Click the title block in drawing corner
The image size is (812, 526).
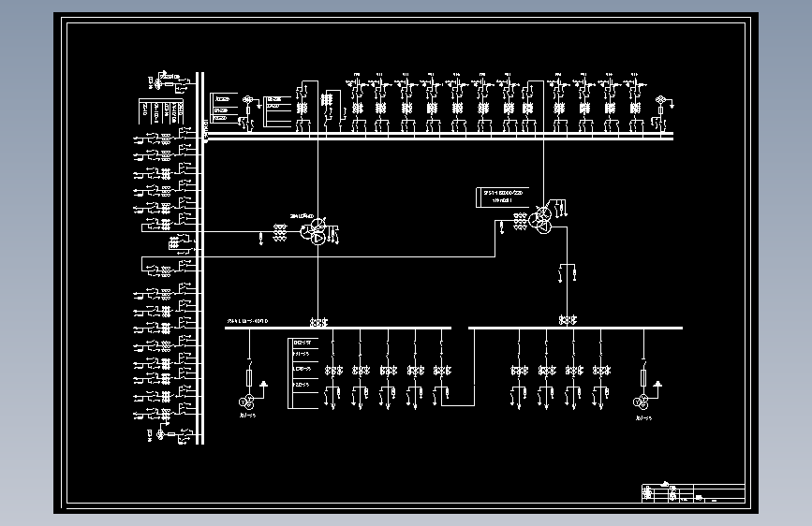pos(693,493)
